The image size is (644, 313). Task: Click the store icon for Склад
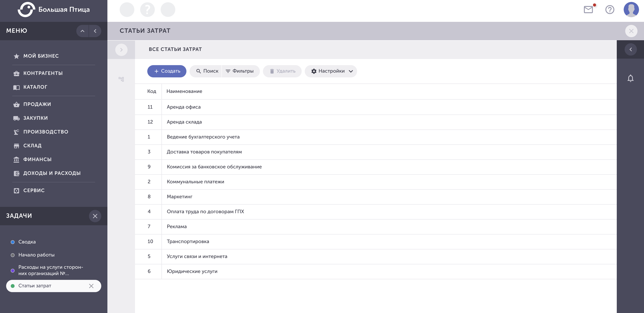tap(16, 146)
